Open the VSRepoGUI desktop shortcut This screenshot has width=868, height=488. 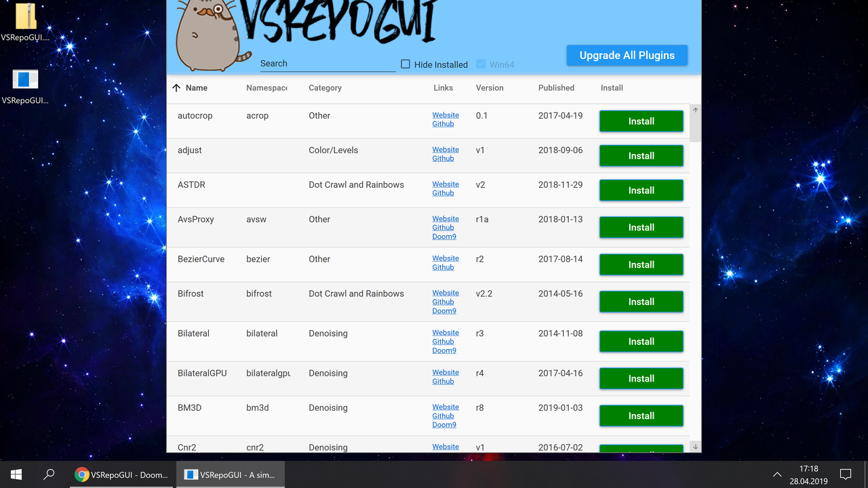click(25, 80)
